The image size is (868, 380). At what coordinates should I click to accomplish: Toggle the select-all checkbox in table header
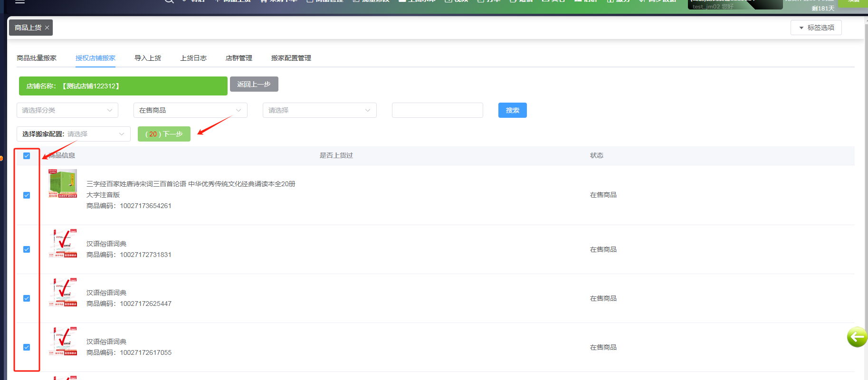point(27,156)
